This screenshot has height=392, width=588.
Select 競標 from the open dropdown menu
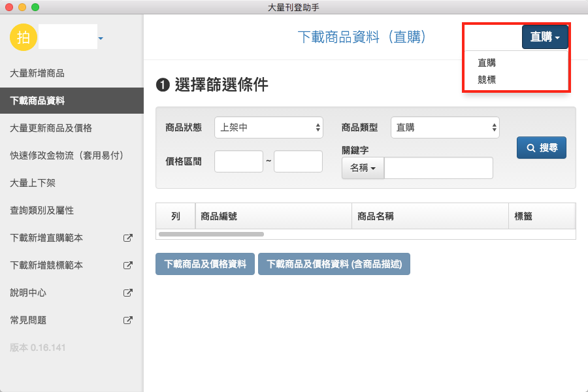[x=487, y=79]
